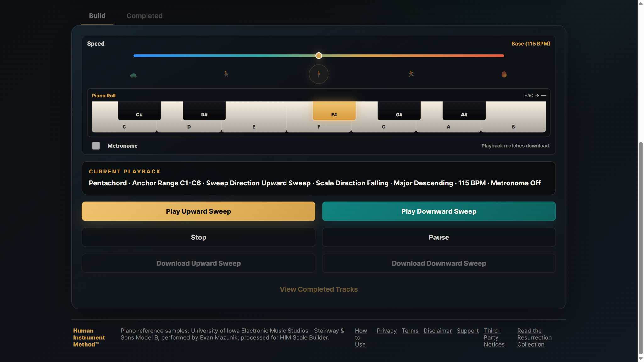This screenshot has height=362, width=644.
Task: Select the walking person speed icon
Action: tap(226, 74)
